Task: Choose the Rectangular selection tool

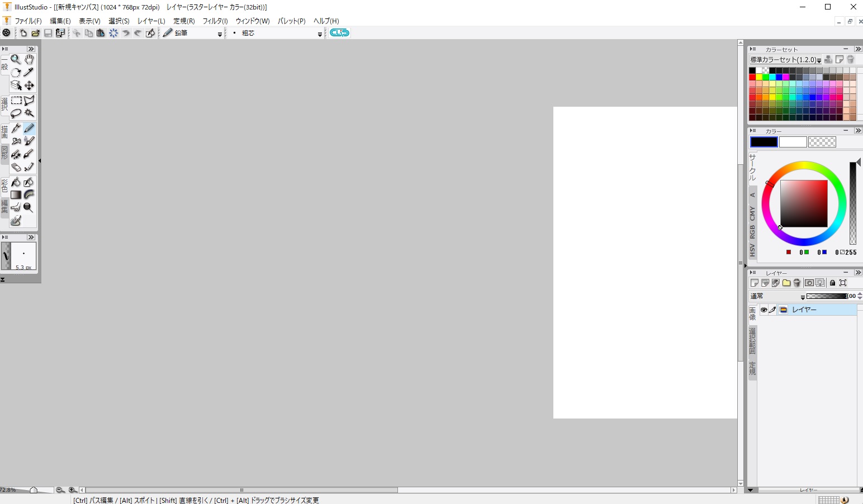Action: click(16, 101)
